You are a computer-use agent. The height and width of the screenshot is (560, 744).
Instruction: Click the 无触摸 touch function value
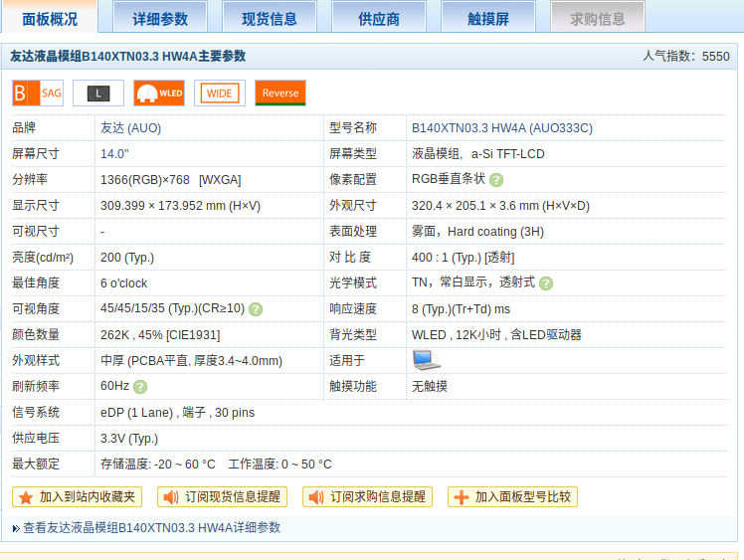[x=430, y=386]
